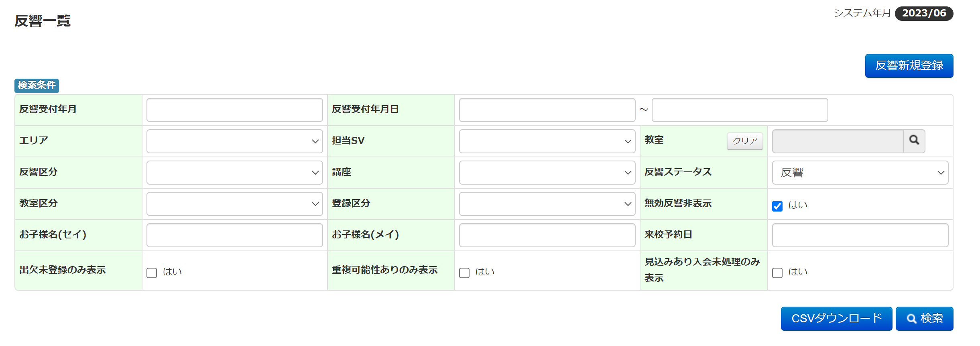Toggle the 無効反響非表示 checkbox
The height and width of the screenshot is (346, 980).
point(777,206)
